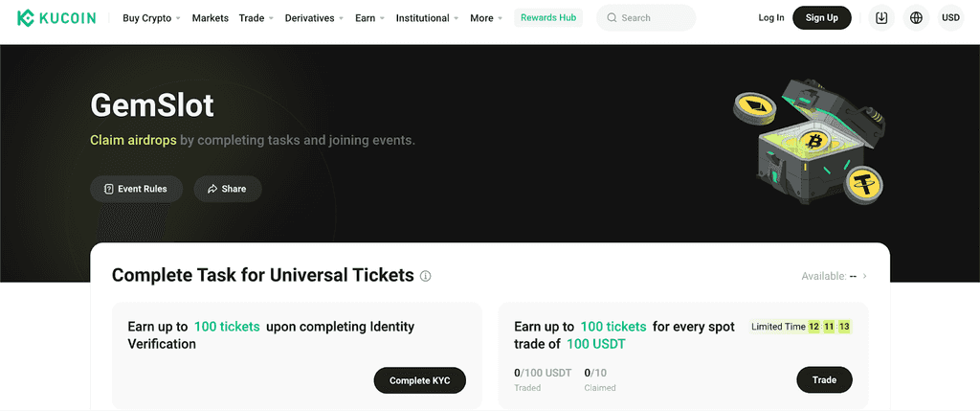This screenshot has width=980, height=411.
Task: Open the More dropdown menu
Action: [x=486, y=18]
